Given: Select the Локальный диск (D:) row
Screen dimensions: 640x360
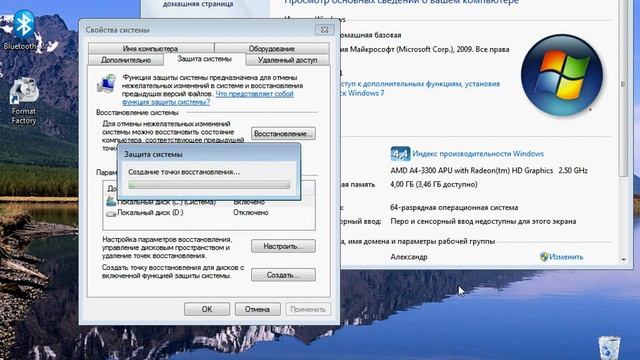Looking at the screenshot, I should [209, 213].
